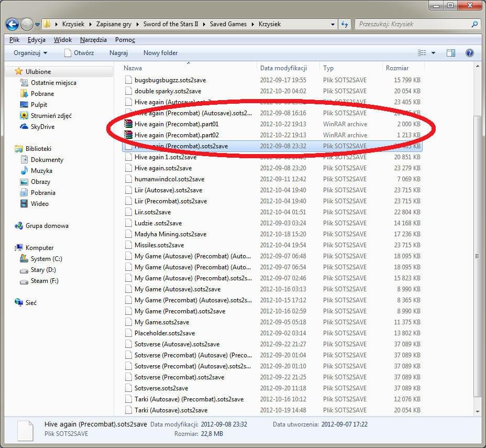Click the magnifier search icon
The width and height of the screenshot is (486, 448).
pyautogui.click(x=474, y=24)
